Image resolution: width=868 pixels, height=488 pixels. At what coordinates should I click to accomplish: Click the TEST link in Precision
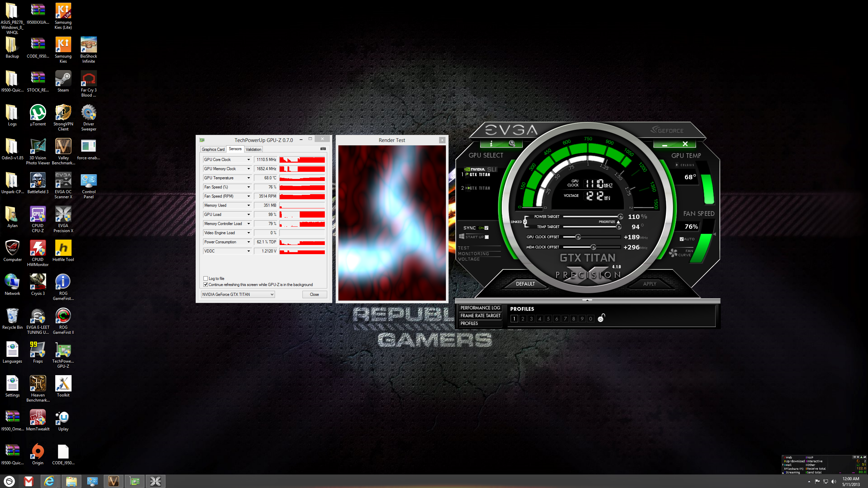click(x=463, y=248)
